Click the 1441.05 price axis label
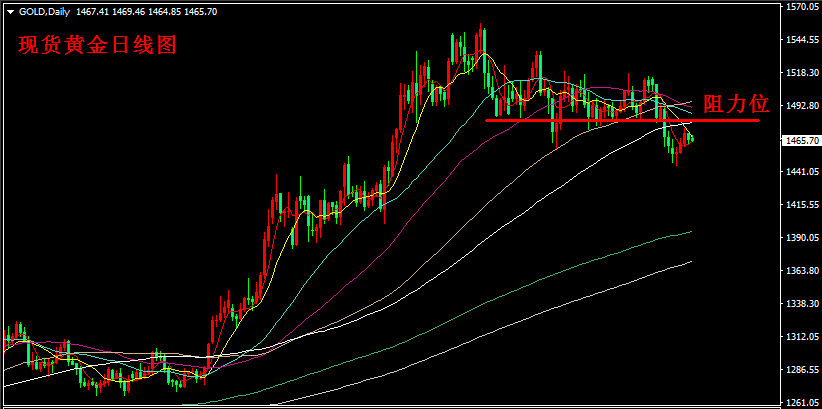822x409 pixels. pyautogui.click(x=803, y=171)
